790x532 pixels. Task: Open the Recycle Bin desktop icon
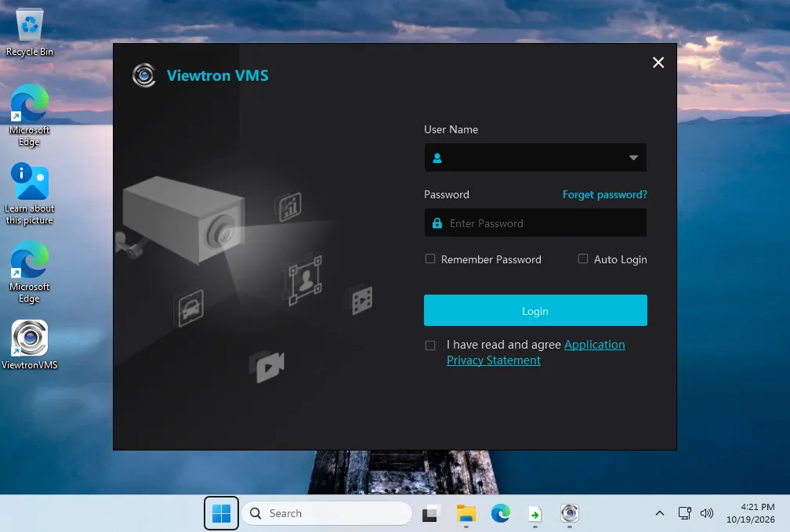pos(30,33)
